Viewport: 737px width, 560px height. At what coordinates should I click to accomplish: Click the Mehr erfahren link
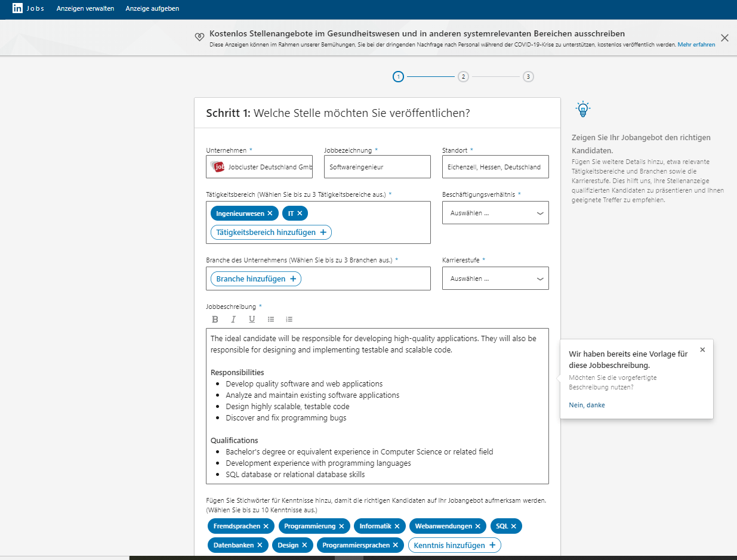[x=696, y=44]
